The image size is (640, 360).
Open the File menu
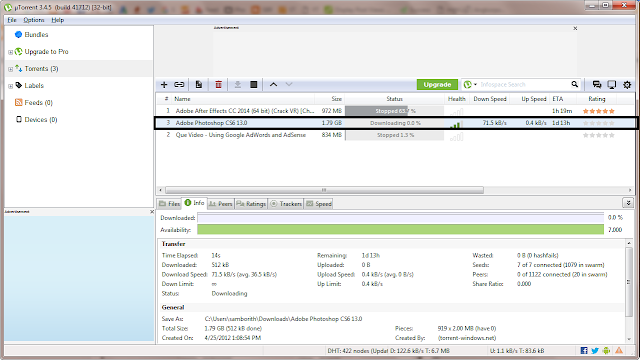(x=12, y=20)
